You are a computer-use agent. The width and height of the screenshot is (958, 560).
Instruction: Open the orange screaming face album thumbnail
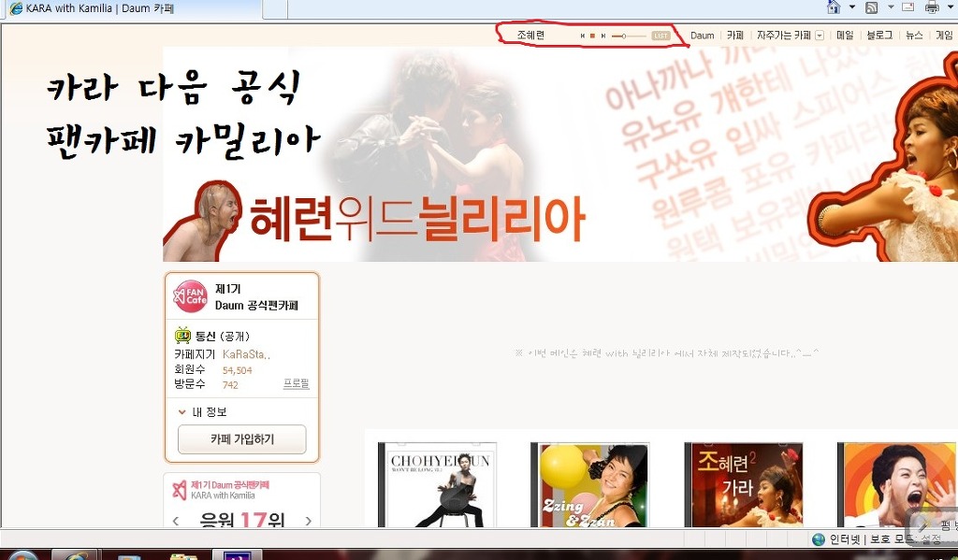pos(897,485)
